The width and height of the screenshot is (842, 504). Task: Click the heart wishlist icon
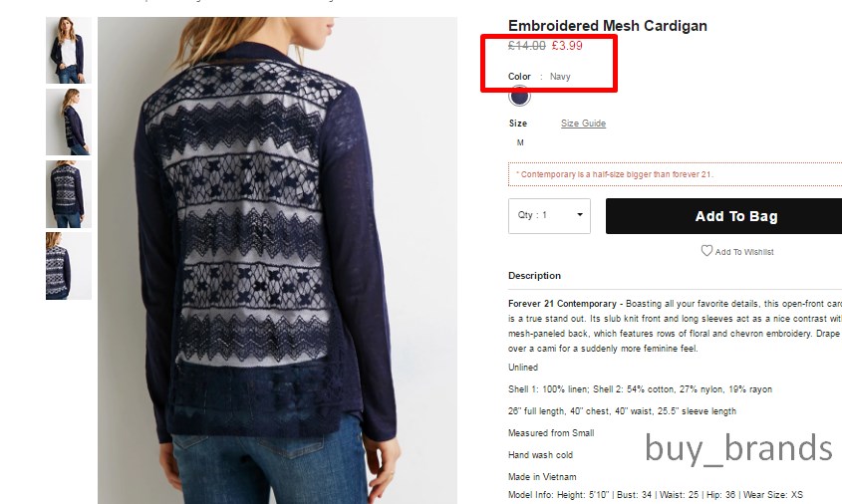(706, 251)
